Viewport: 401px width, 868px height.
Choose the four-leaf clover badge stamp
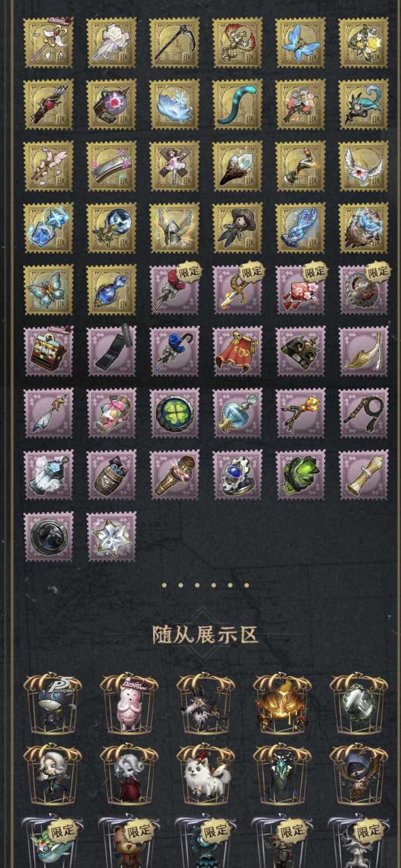(175, 413)
